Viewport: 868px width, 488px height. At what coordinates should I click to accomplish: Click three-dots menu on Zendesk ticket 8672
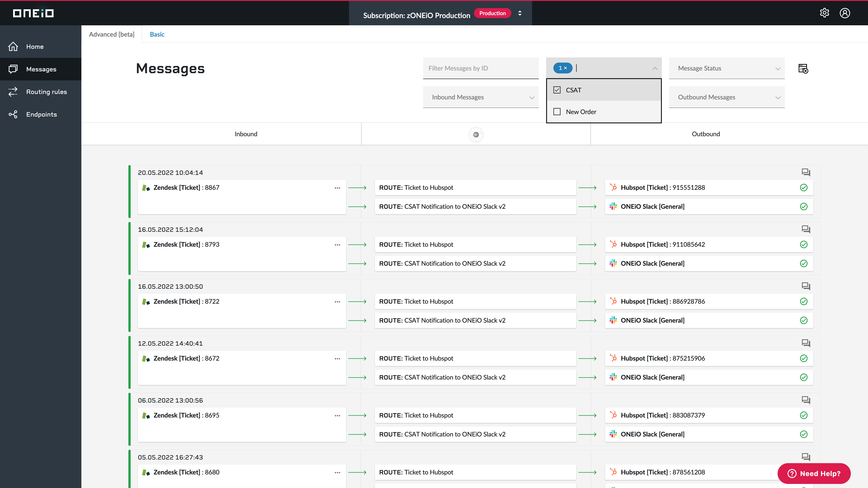coord(337,359)
